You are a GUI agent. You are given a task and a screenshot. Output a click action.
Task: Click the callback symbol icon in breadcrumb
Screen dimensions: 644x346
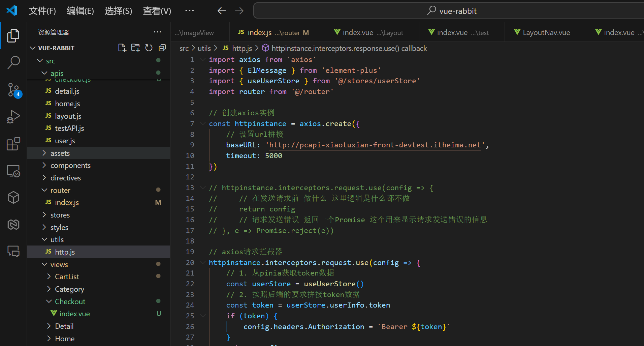point(265,48)
